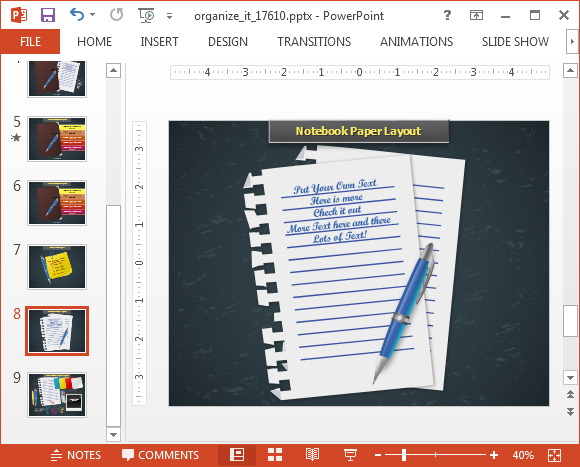Expand more ribbon tabs with right arrow
Image resolution: width=580 pixels, height=467 pixels.
pyautogui.click(x=572, y=41)
